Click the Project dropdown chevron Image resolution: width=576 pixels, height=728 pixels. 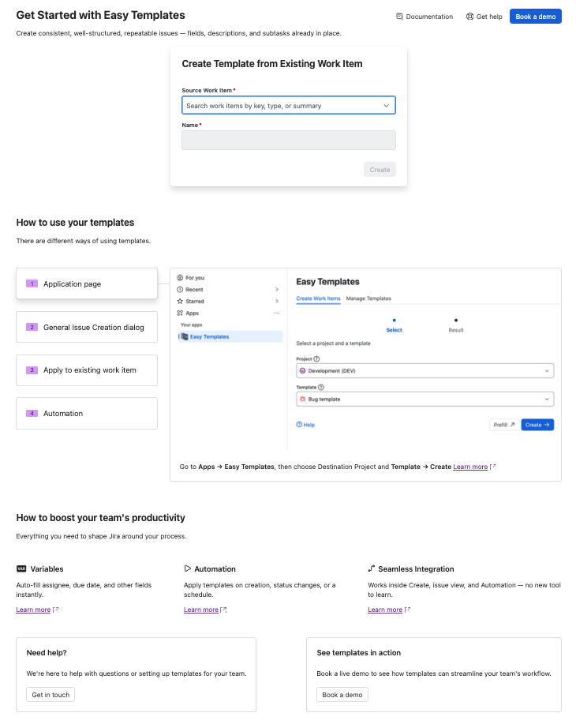point(547,370)
